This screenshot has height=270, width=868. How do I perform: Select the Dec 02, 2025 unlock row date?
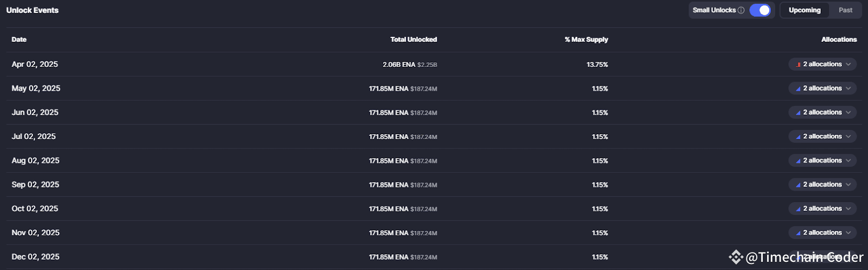coord(36,257)
